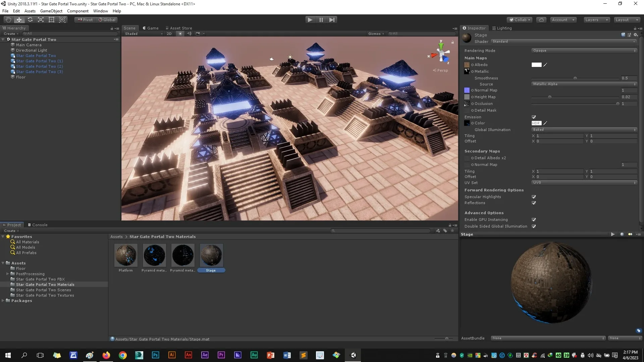Screen dimensions: 644x362
Task: Click the Collab button
Action: pos(520,20)
